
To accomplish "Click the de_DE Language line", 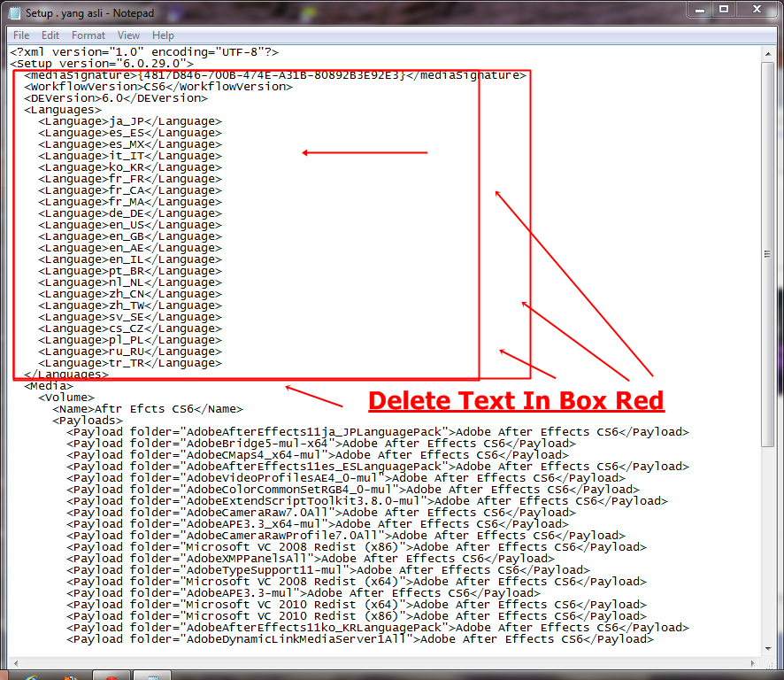I will (x=129, y=213).
